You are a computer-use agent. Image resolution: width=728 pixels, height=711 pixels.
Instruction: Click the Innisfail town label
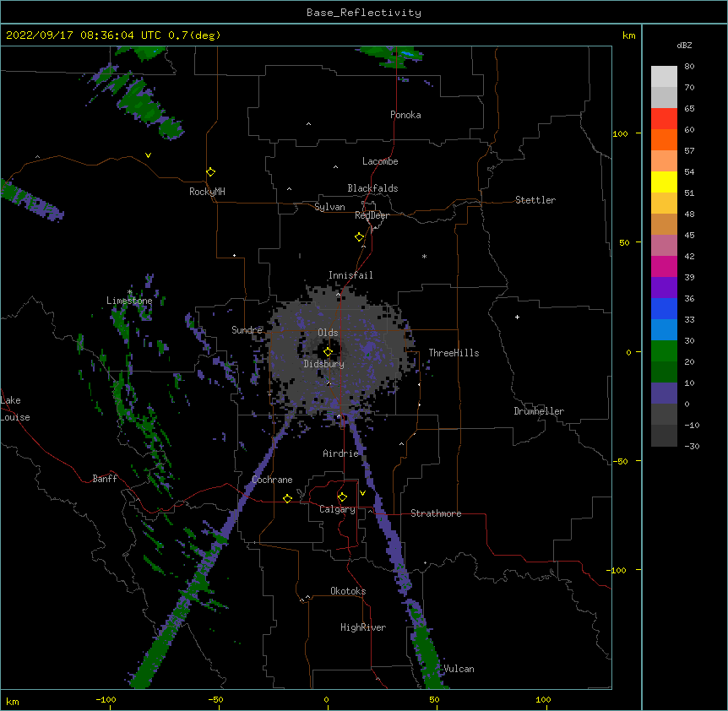pyautogui.click(x=350, y=275)
